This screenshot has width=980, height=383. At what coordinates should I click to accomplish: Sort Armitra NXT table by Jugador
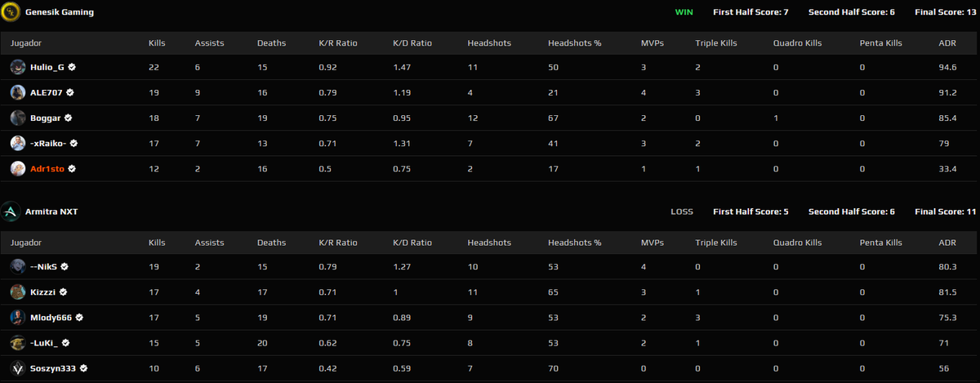pos(26,243)
